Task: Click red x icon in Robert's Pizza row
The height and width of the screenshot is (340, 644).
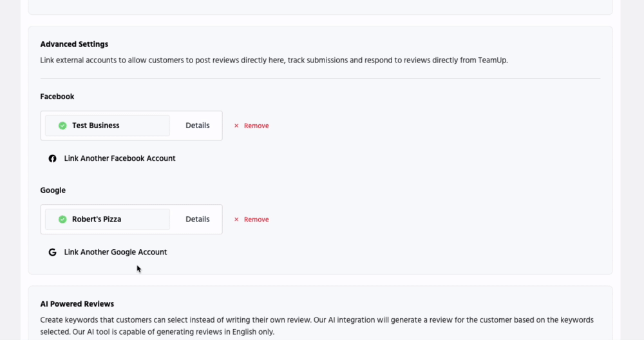Action: point(236,220)
